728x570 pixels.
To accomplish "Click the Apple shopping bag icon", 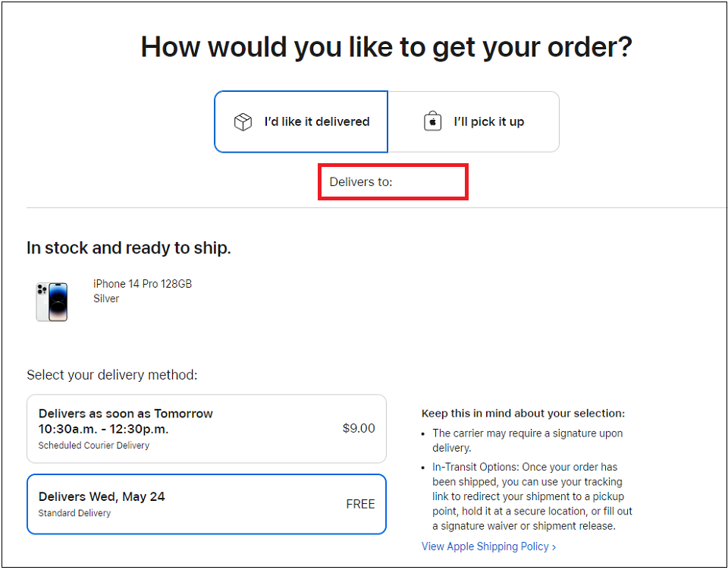I will [x=432, y=121].
